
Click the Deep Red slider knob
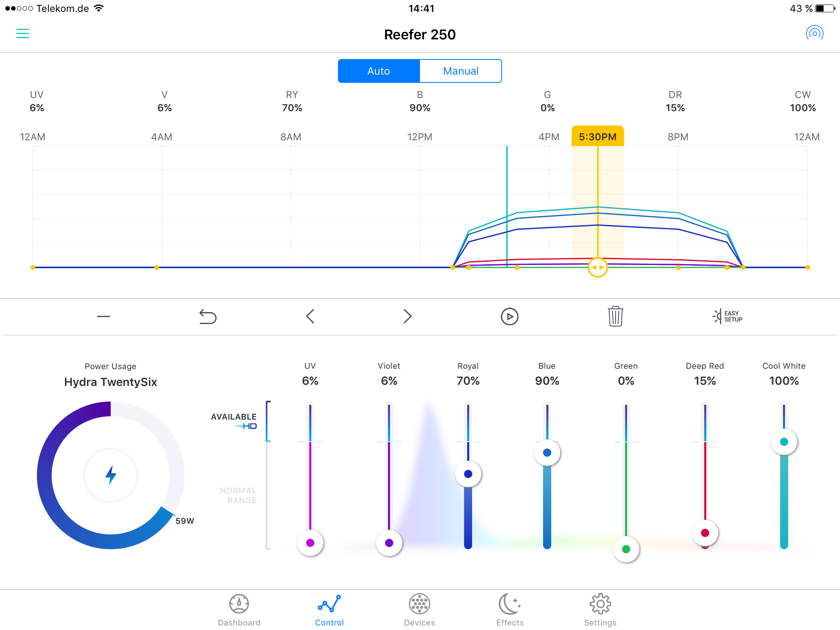705,533
